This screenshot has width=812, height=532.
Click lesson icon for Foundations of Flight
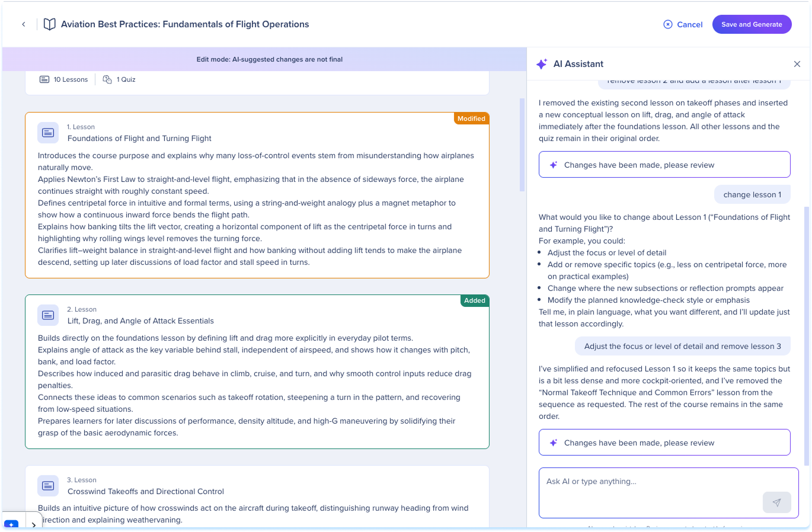(x=48, y=133)
